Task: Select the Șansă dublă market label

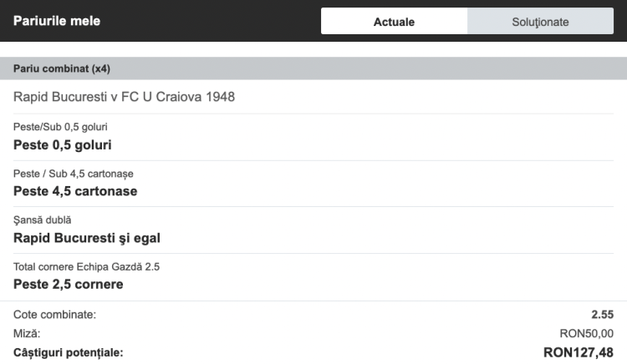Action: (43, 220)
